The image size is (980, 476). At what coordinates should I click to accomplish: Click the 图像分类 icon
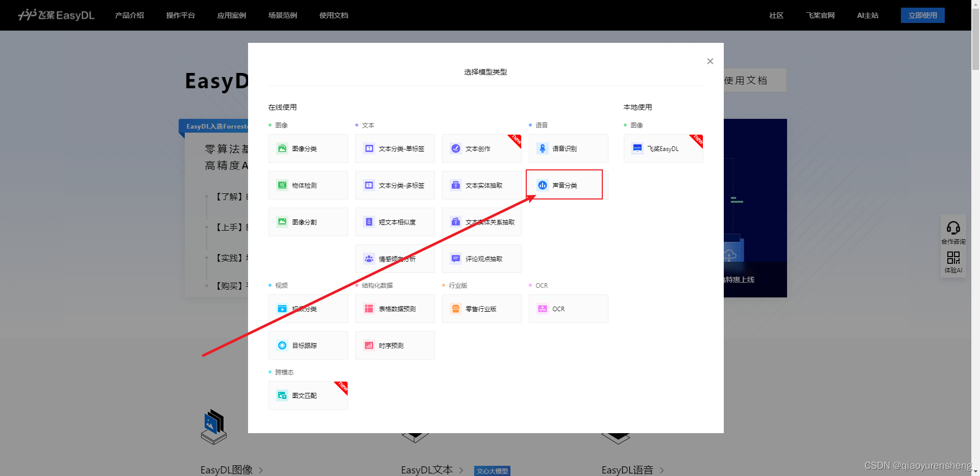(x=282, y=148)
